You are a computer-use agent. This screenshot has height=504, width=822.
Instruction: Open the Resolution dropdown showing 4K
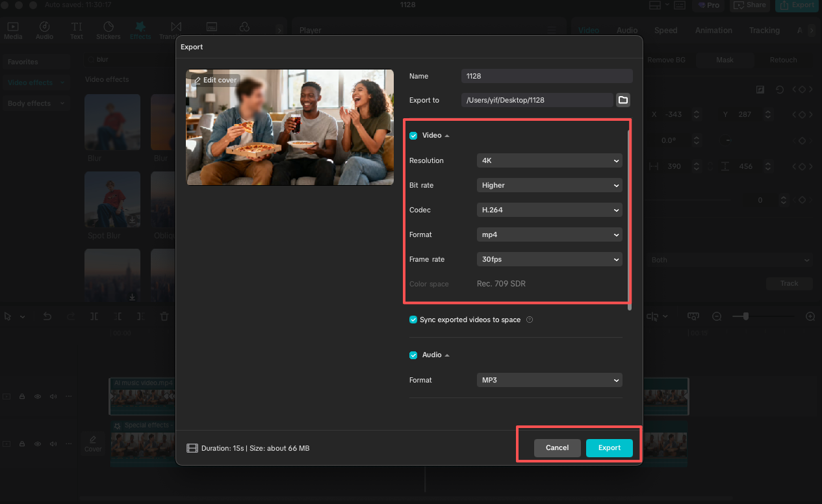[550, 160]
